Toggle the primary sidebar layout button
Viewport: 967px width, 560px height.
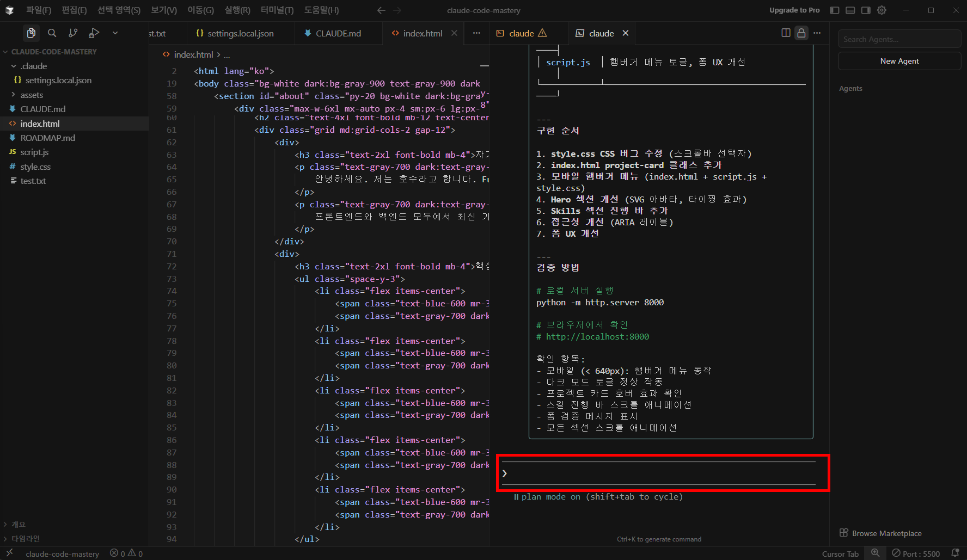834,10
